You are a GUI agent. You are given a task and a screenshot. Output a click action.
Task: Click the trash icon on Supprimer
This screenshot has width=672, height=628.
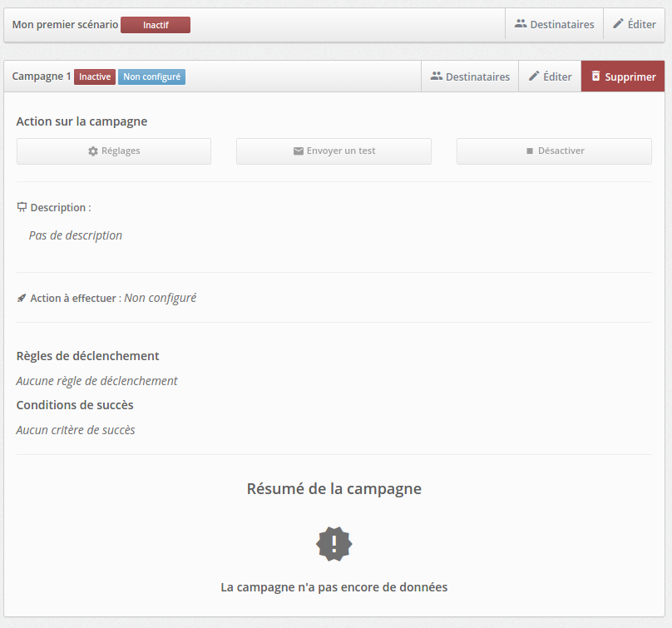[595, 77]
